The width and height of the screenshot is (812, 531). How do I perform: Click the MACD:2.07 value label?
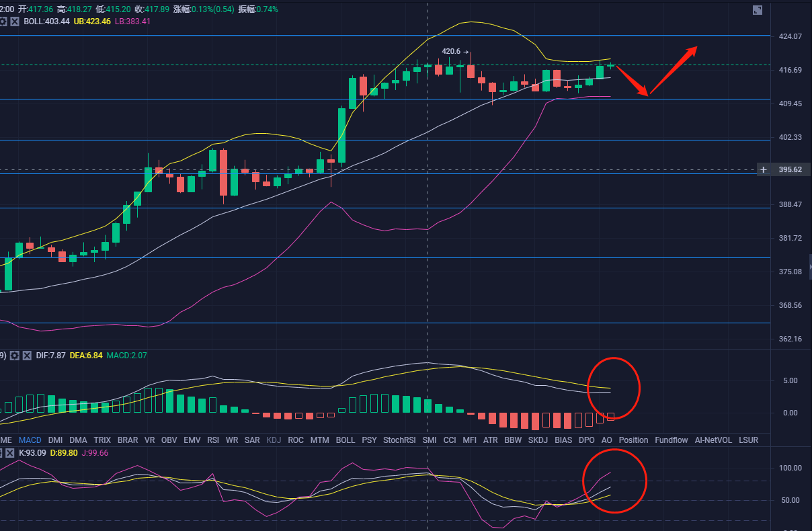coord(126,355)
